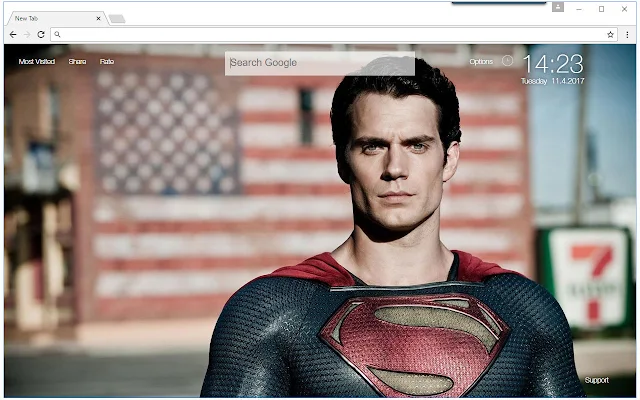640x400 pixels.
Task: Open the Support link
Action: tap(596, 380)
